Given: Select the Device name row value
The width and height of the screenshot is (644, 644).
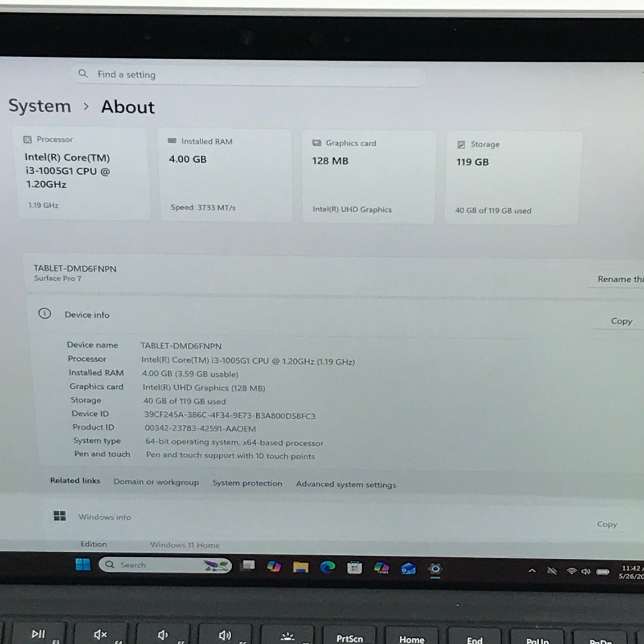Looking at the screenshot, I should [181, 346].
